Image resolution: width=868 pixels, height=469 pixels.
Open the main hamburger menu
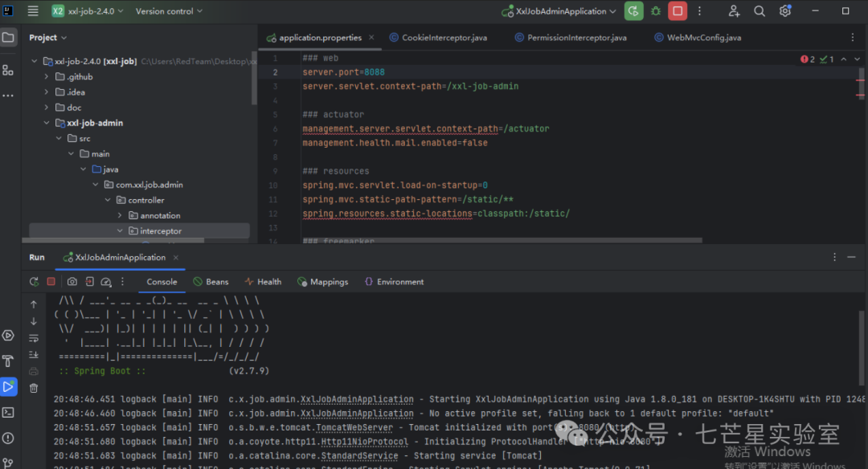tap(33, 11)
